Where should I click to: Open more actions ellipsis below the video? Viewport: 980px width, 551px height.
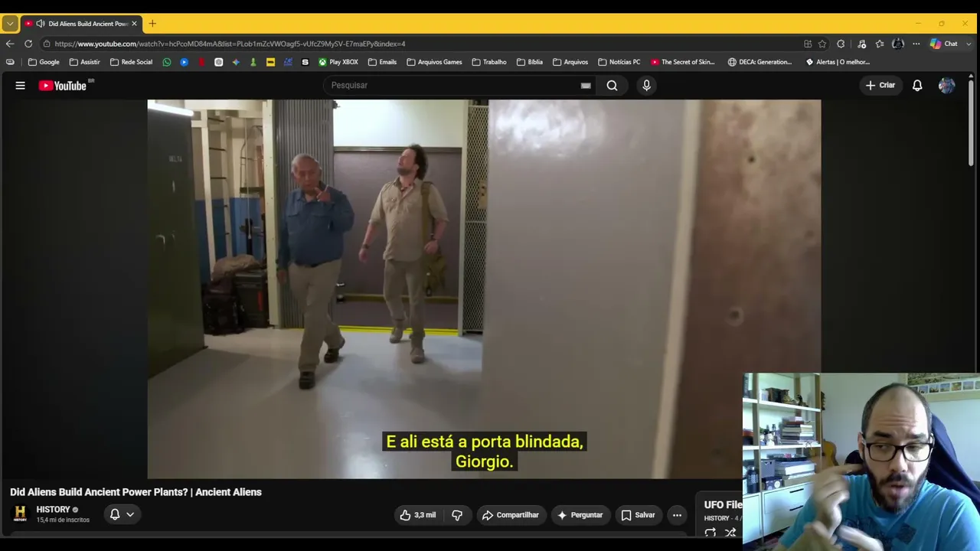coord(677,515)
